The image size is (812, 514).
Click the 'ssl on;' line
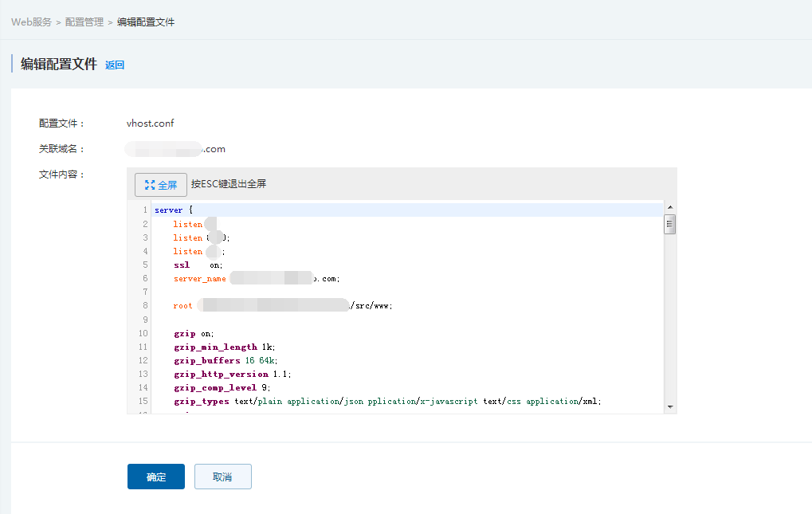198,265
